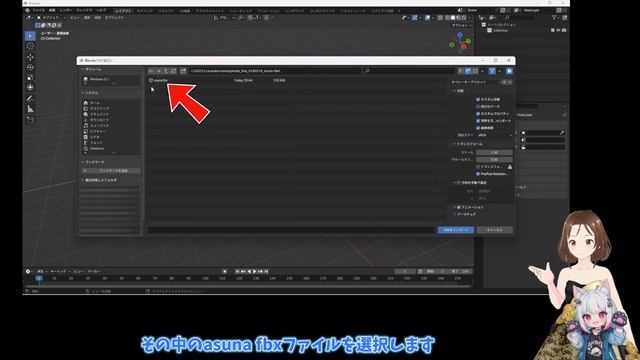
Task: Select the Windows (C:) volume
Action: [x=110, y=79]
